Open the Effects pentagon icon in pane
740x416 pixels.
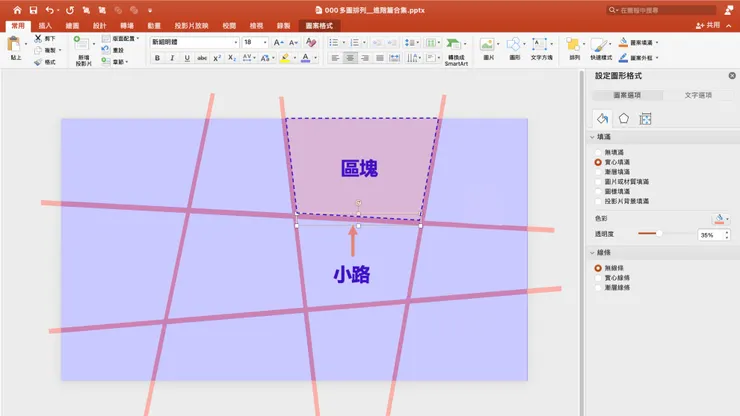point(624,119)
